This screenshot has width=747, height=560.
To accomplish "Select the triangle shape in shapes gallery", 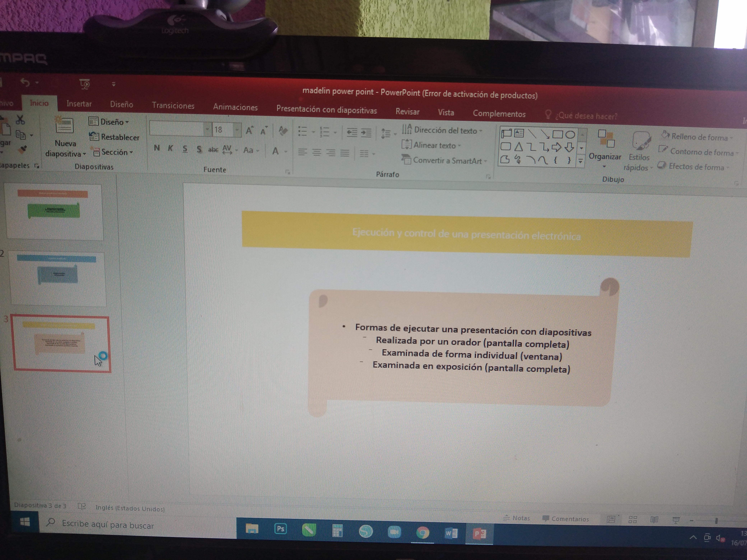I will [519, 146].
